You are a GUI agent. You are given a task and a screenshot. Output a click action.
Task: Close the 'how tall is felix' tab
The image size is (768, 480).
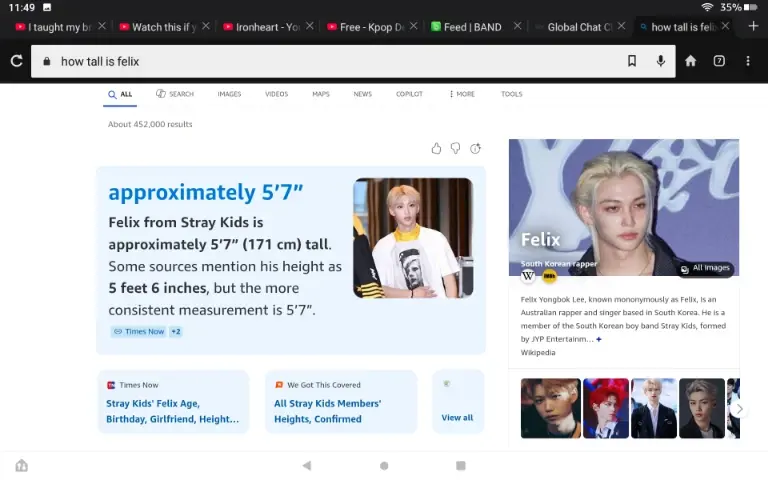725,26
